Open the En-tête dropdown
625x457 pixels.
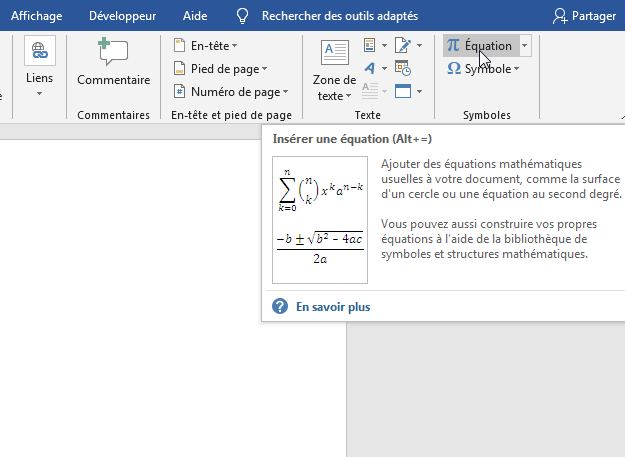click(x=206, y=46)
